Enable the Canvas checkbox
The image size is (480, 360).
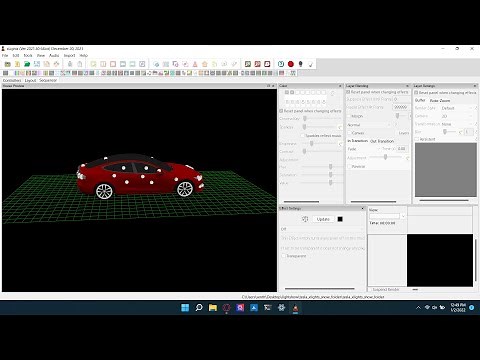pyautogui.click(x=349, y=133)
